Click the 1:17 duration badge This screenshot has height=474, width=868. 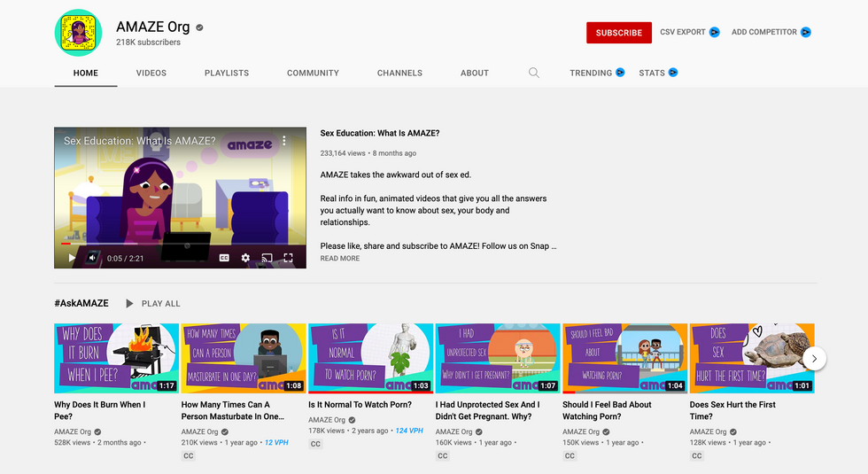pos(167,386)
